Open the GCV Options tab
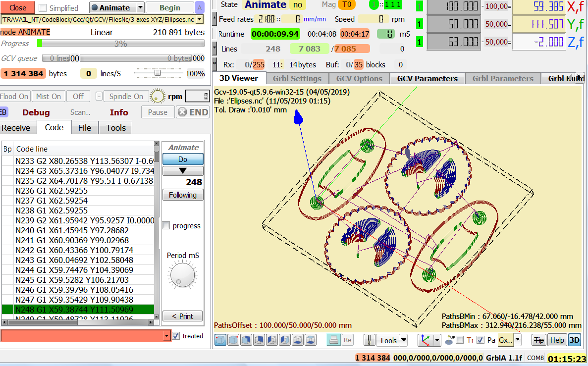This screenshot has width=588, height=366. 359,78
